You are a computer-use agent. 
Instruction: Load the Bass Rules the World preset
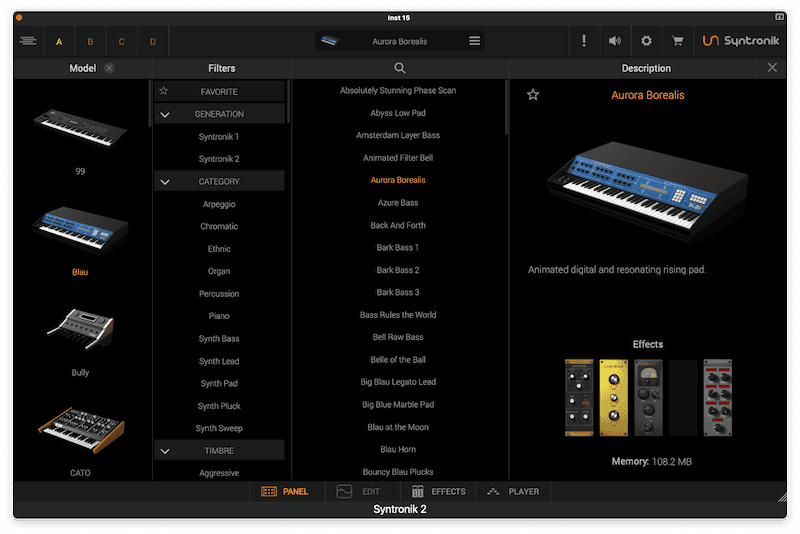[x=398, y=315]
